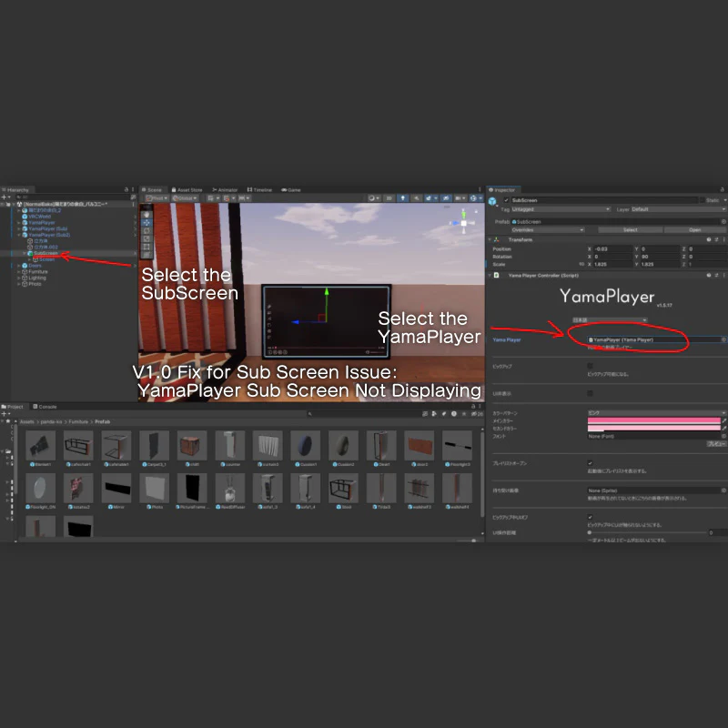
Task: Click the main color pink swatch
Action: click(653, 420)
